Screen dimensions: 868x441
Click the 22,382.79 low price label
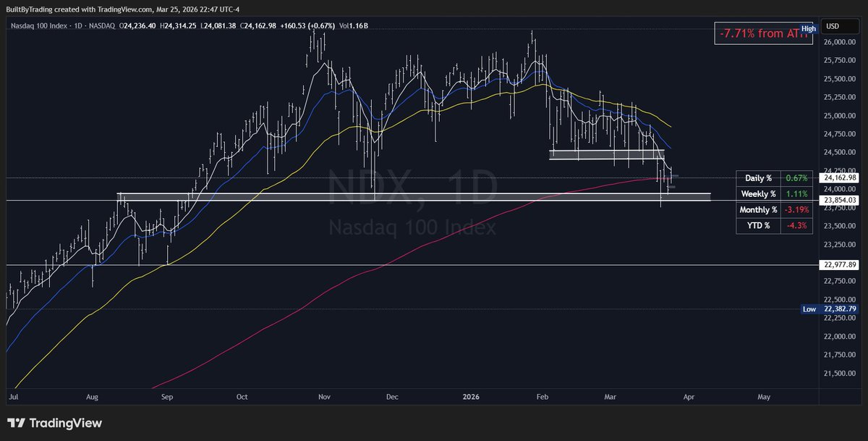840,309
